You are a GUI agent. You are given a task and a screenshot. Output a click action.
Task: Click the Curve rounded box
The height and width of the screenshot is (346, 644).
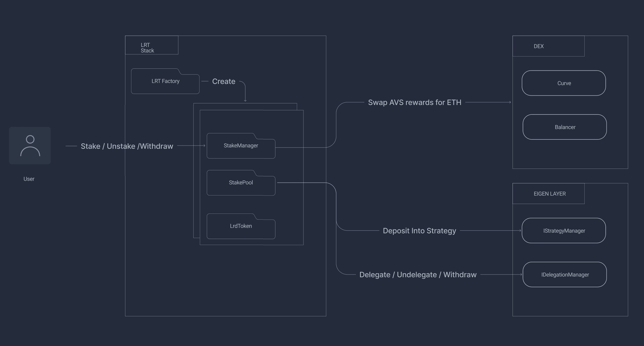563,83
